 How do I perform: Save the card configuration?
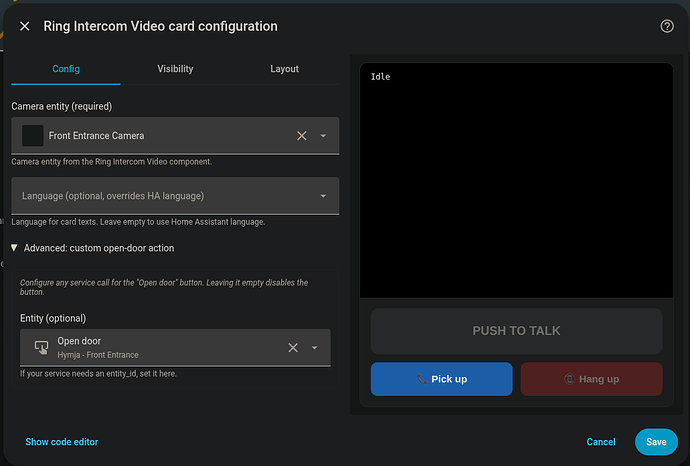[656, 442]
